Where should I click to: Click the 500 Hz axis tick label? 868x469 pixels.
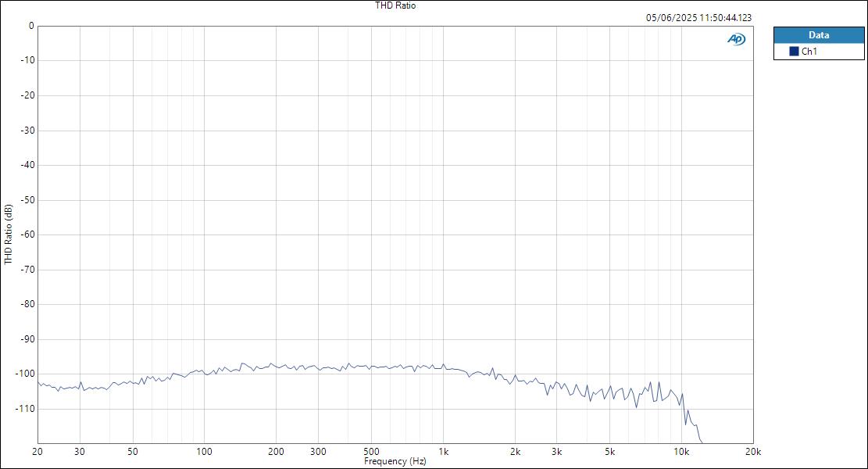[371, 452]
